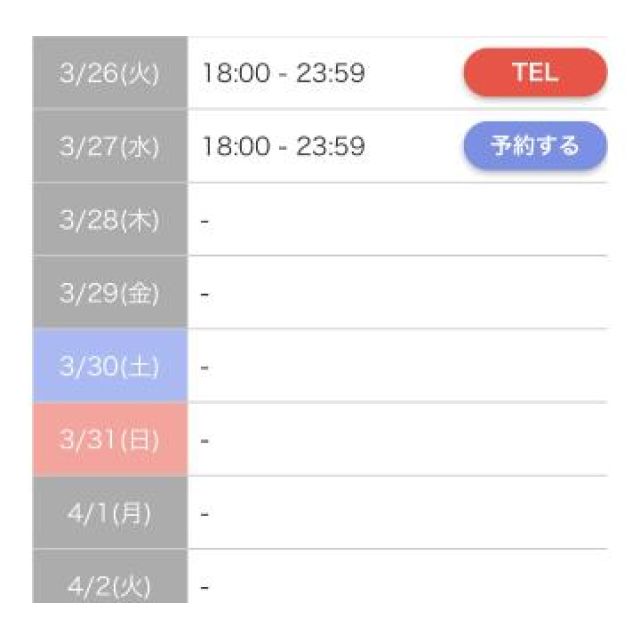
Task: Click the 23:59 end time for 3/26
Action: click(x=330, y=73)
